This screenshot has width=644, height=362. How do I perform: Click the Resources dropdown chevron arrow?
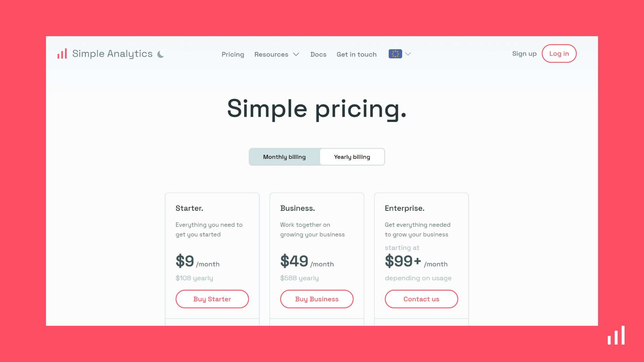[x=297, y=54]
